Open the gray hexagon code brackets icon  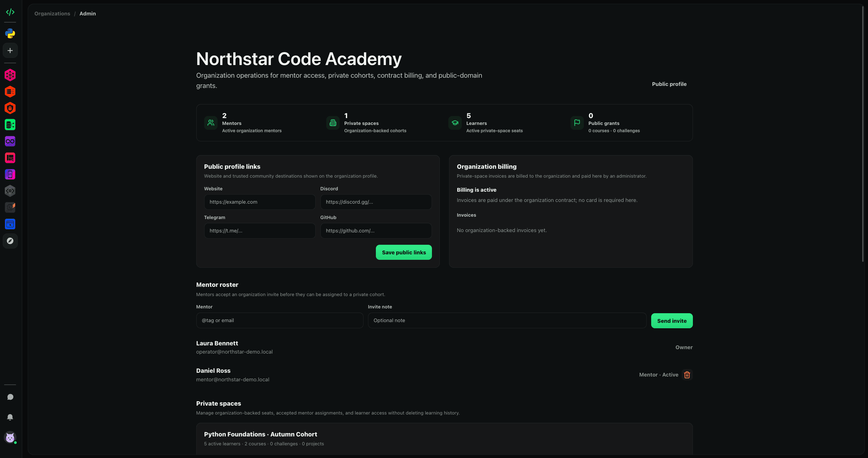coord(10,191)
